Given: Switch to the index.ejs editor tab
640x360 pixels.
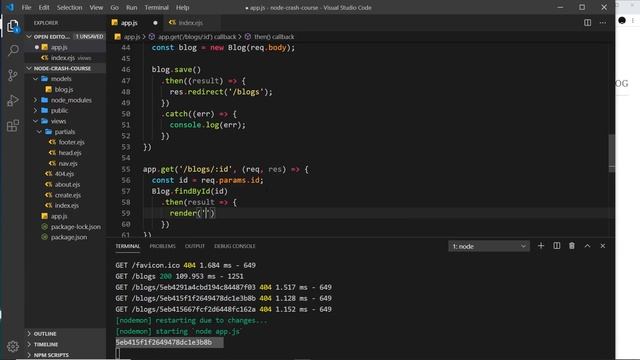Looking at the screenshot, I should click(x=191, y=23).
